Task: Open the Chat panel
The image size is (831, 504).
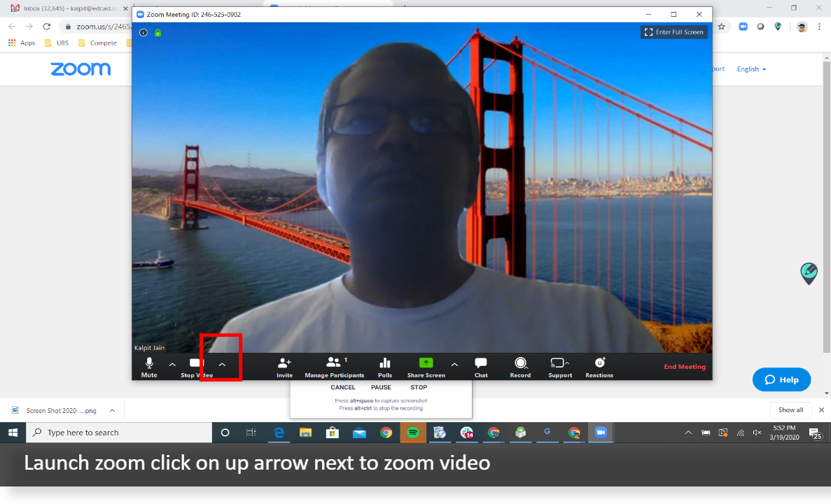Action: [481, 367]
